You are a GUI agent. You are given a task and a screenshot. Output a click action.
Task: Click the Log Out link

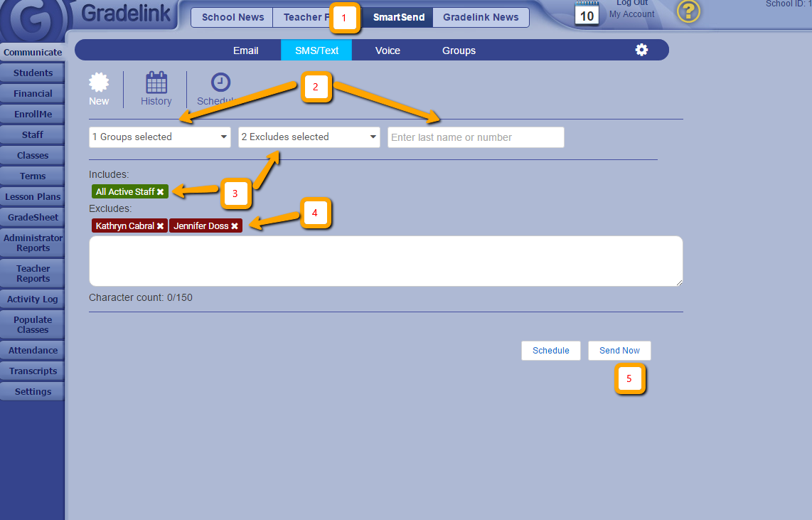[x=632, y=3]
